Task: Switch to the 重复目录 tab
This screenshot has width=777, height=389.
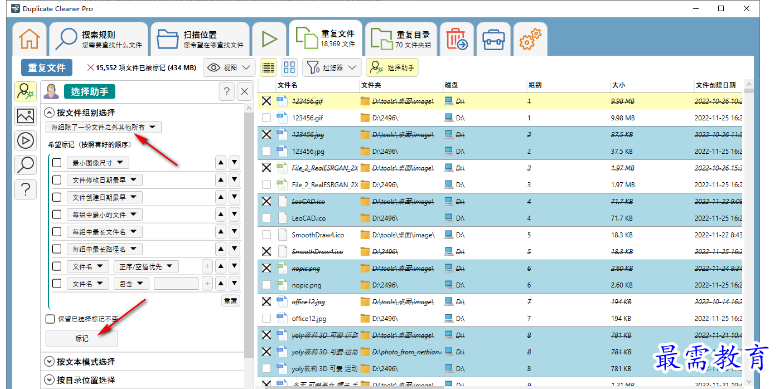Action: point(401,39)
